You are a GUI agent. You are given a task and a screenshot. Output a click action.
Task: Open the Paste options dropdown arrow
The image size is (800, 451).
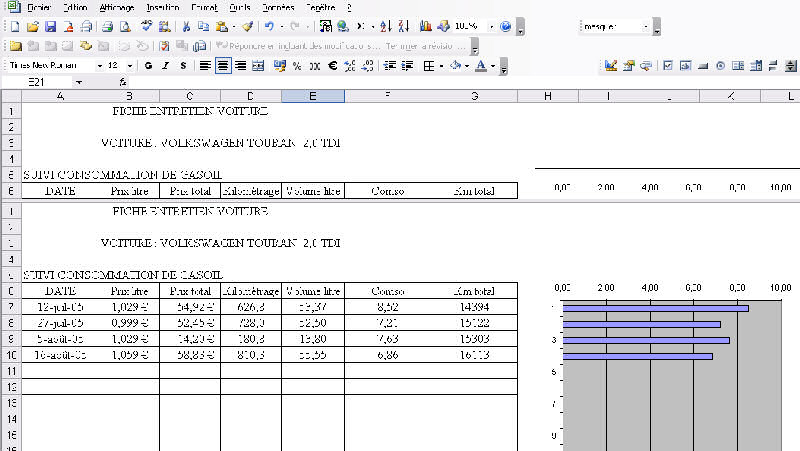[233, 26]
